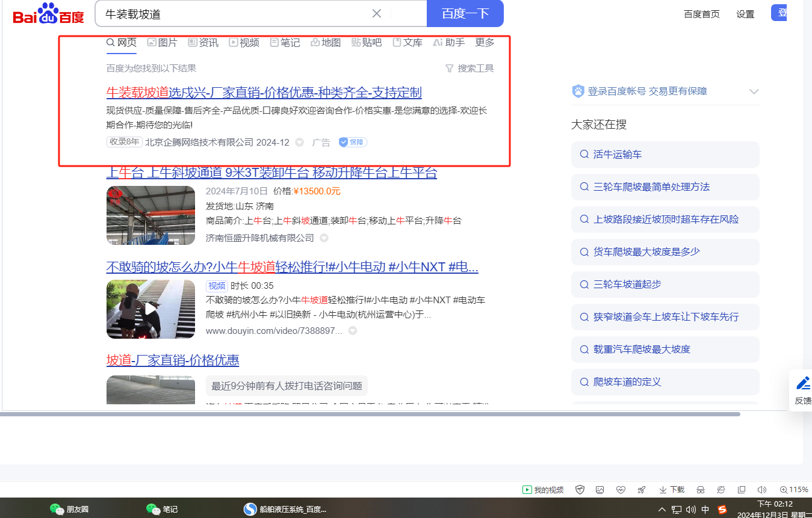Clear the search box with the X icon
Viewport: 812px width, 518px height.
[x=377, y=14]
